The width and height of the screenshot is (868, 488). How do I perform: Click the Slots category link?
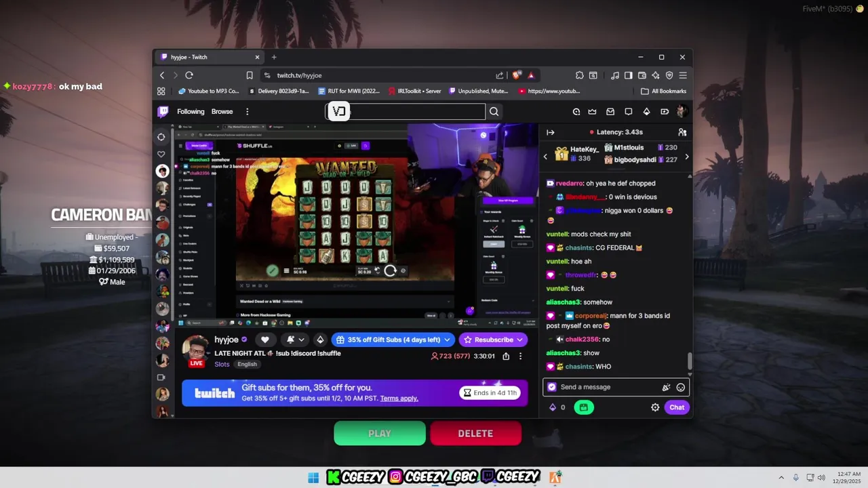pos(222,364)
